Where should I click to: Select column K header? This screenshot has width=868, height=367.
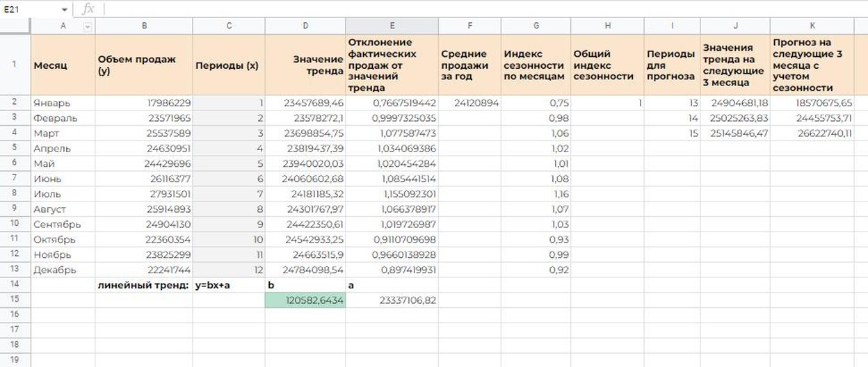812,26
